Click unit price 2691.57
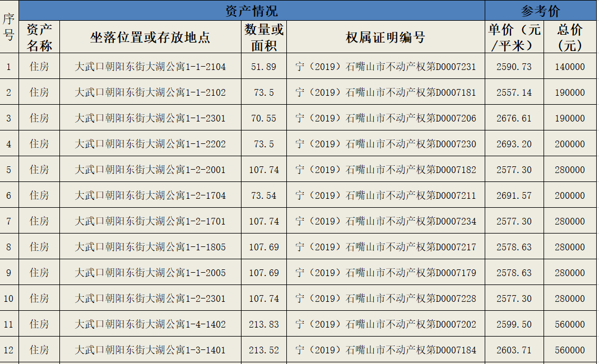 point(514,195)
